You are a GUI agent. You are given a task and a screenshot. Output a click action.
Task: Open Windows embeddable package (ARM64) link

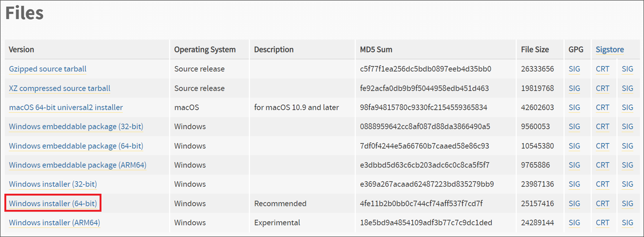pos(78,165)
